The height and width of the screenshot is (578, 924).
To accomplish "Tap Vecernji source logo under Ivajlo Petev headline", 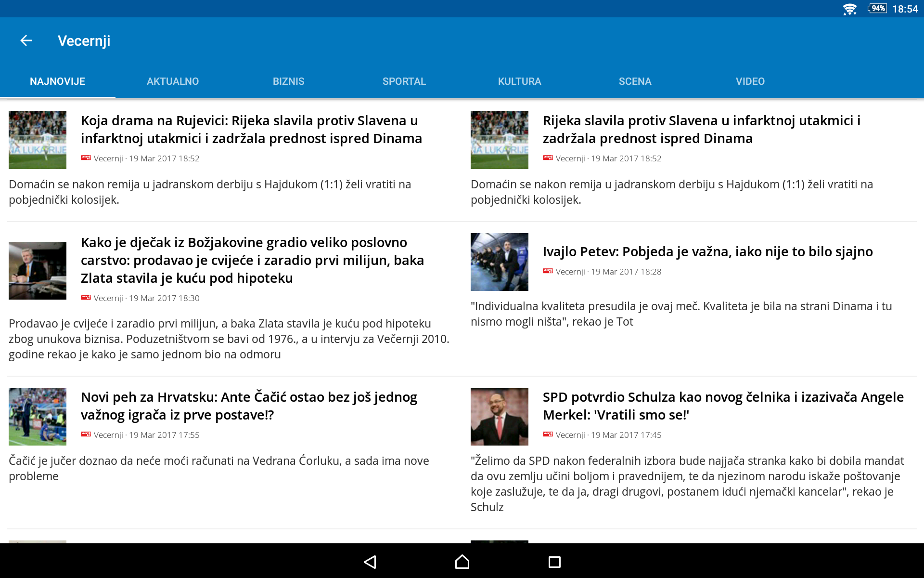I will click(548, 271).
